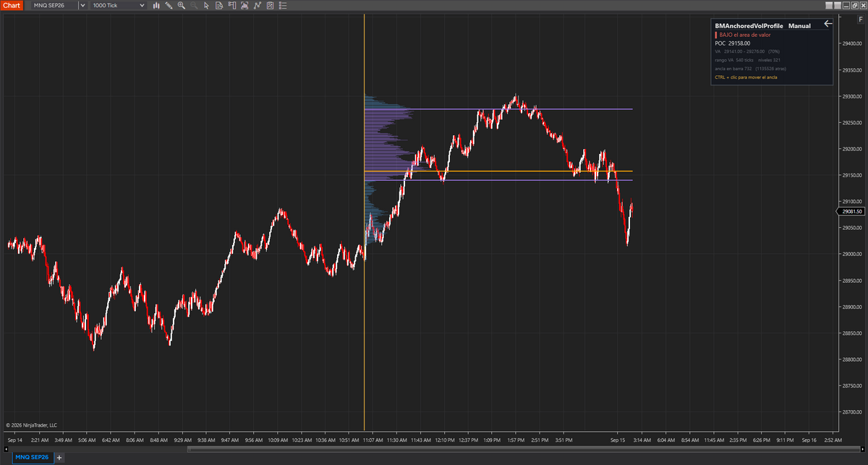Click the MNQ SEP26 instrument selector field
Image resolution: width=868 pixels, height=465 pixels.
pos(55,5)
